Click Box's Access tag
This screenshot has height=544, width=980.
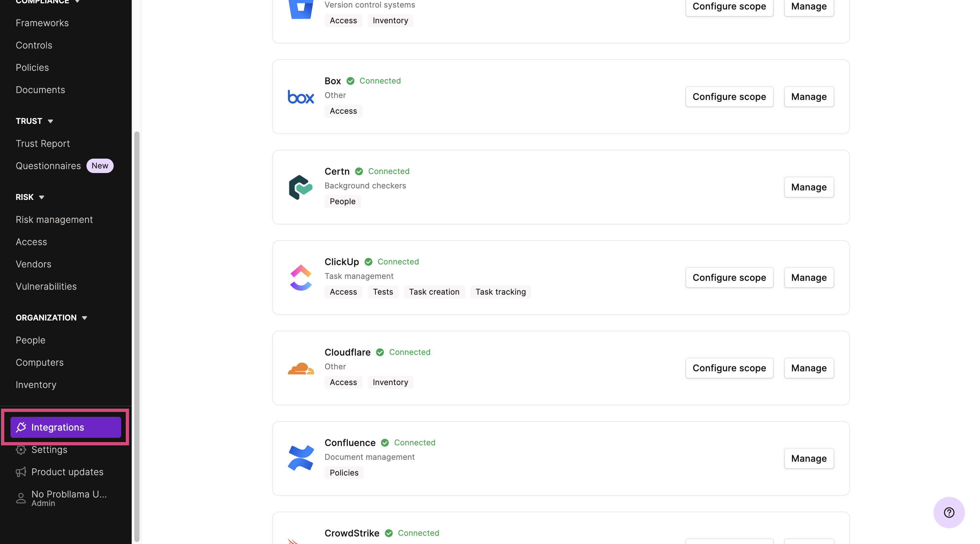click(x=343, y=111)
